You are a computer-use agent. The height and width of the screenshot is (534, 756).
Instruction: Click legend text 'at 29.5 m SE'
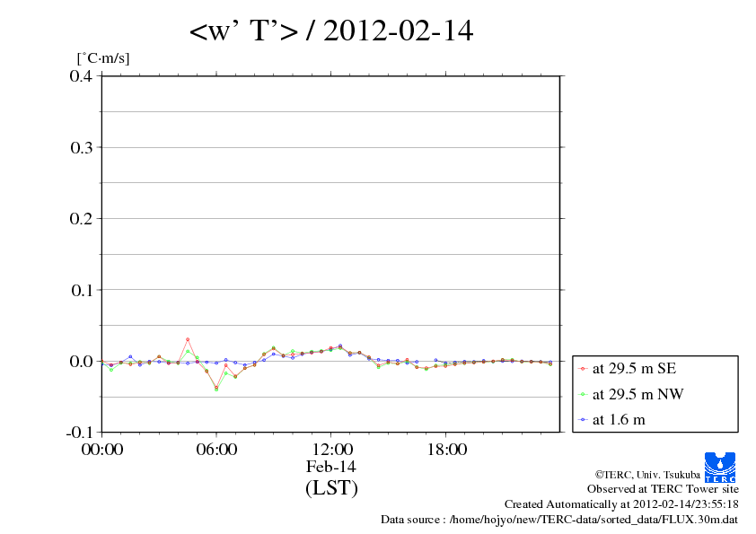[x=634, y=369]
